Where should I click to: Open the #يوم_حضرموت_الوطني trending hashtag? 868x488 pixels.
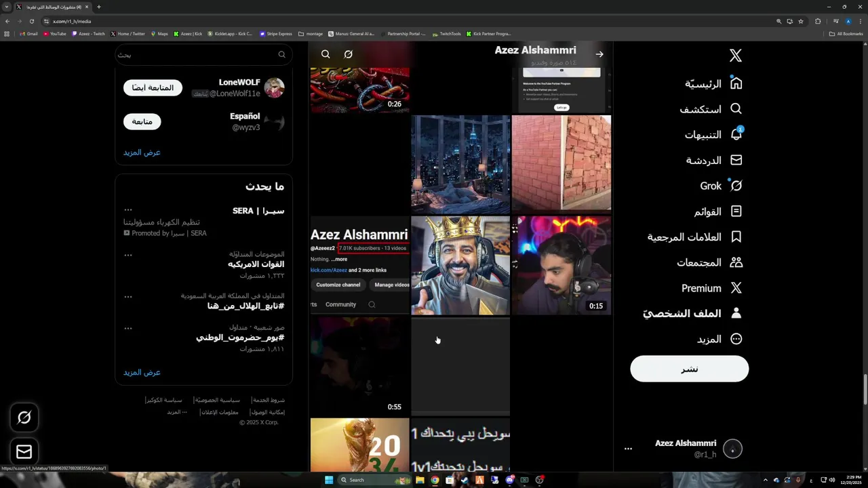240,338
